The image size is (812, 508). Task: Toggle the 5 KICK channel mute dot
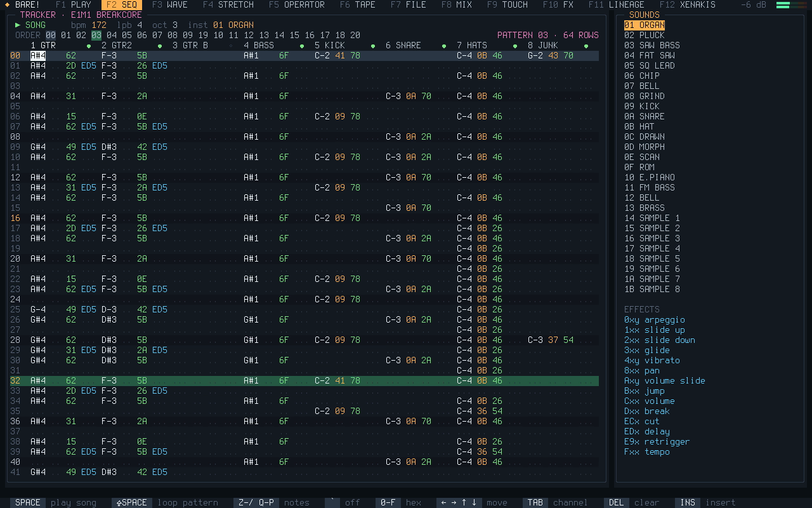(x=373, y=46)
